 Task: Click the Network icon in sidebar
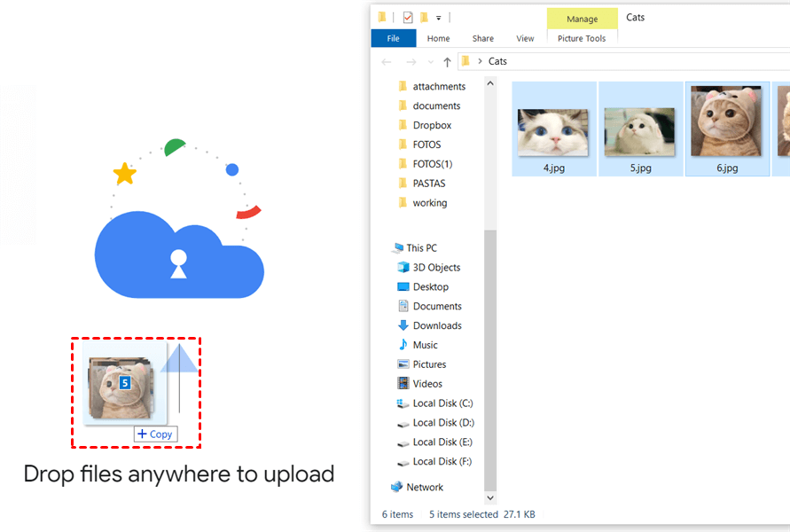[397, 487]
